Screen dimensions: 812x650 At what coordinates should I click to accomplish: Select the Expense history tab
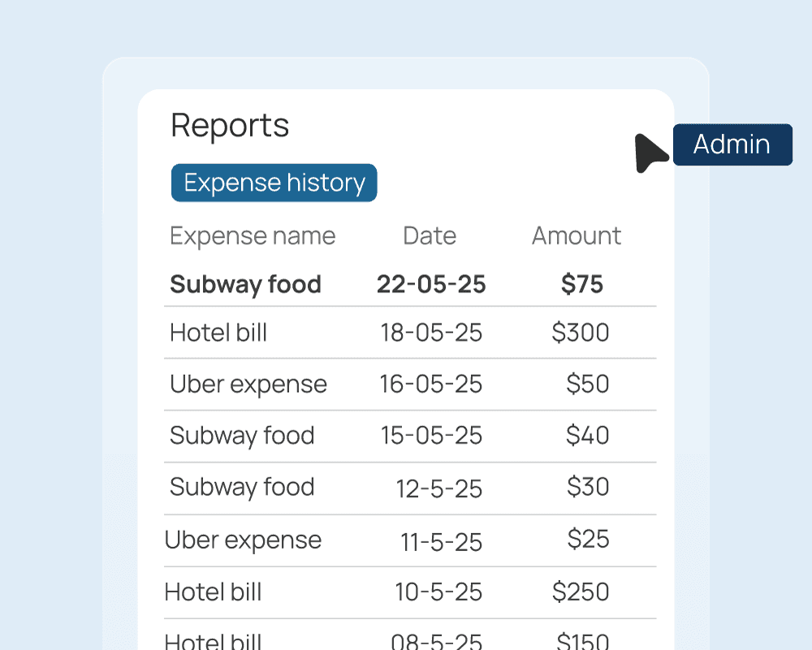click(x=274, y=183)
